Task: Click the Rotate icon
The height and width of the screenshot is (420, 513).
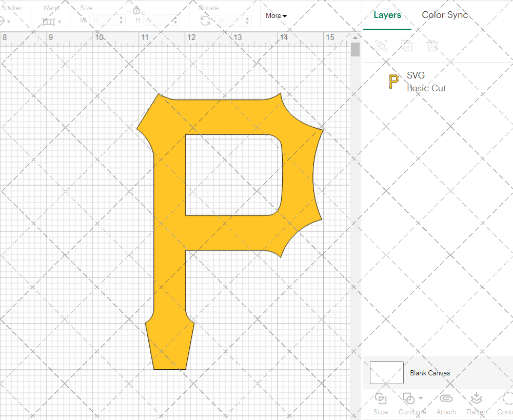Action: [206, 21]
